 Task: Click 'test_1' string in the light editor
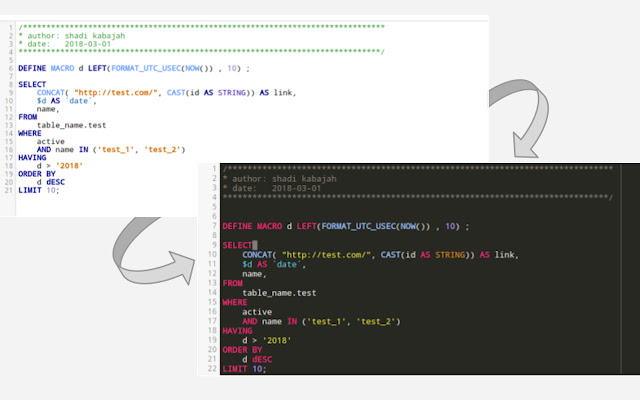point(116,150)
